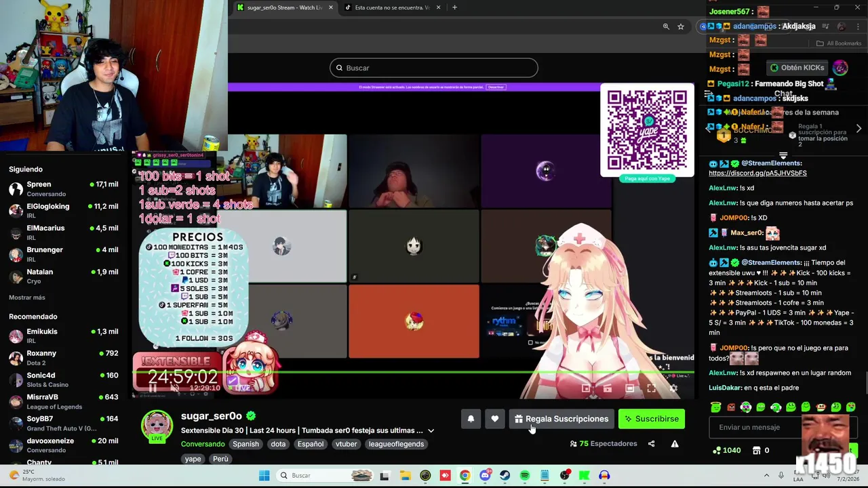Screen dimensions: 868x488
Task: Open a new browser tab
Action: (454, 7)
